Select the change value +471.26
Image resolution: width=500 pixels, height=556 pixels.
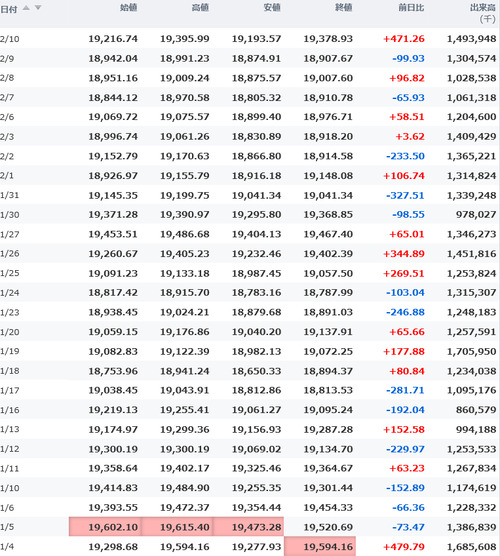pos(404,39)
